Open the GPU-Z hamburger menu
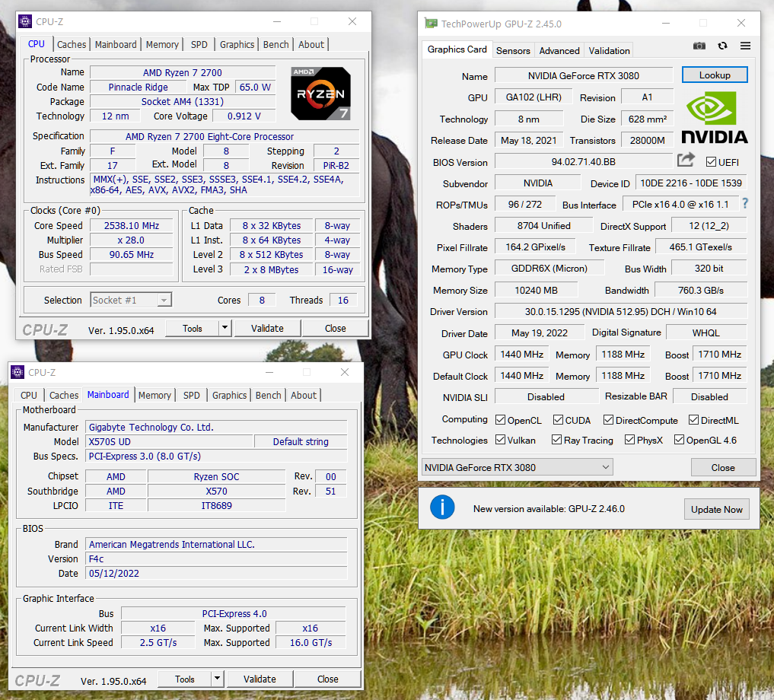The image size is (774, 700). [745, 46]
